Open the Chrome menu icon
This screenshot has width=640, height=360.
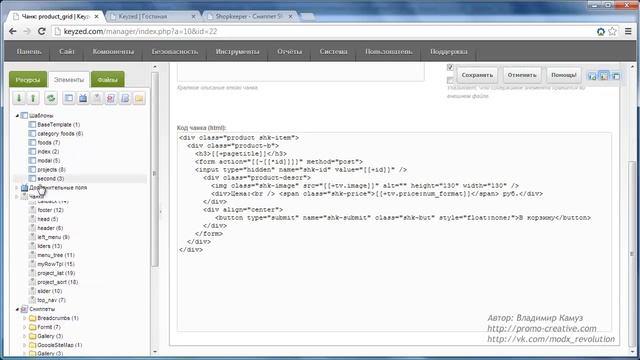click(x=628, y=31)
